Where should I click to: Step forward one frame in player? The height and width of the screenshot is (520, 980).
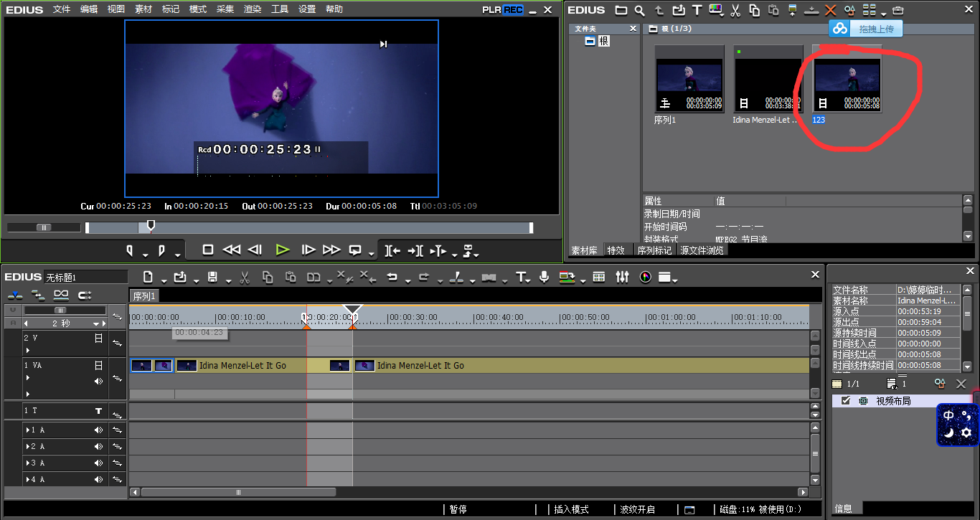308,250
